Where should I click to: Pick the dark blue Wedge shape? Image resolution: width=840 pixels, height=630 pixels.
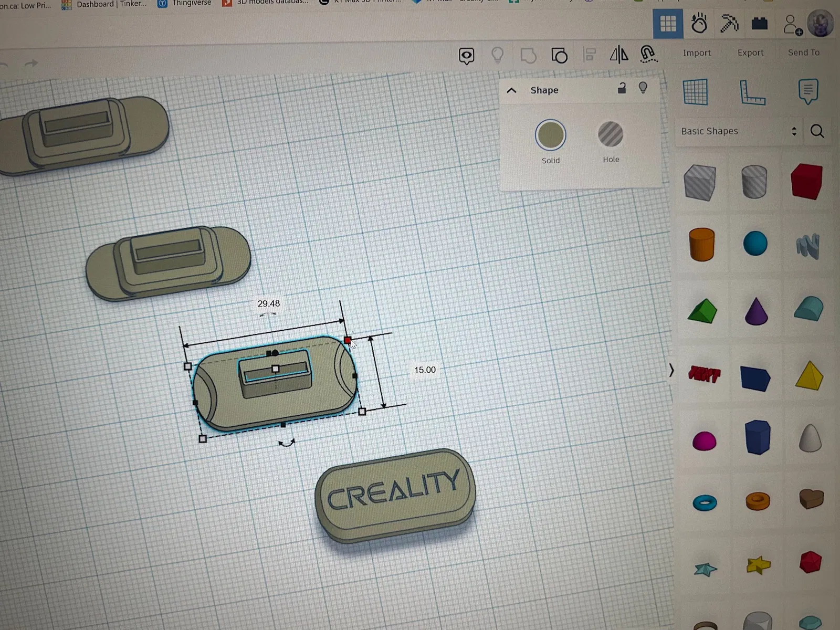pos(755,378)
